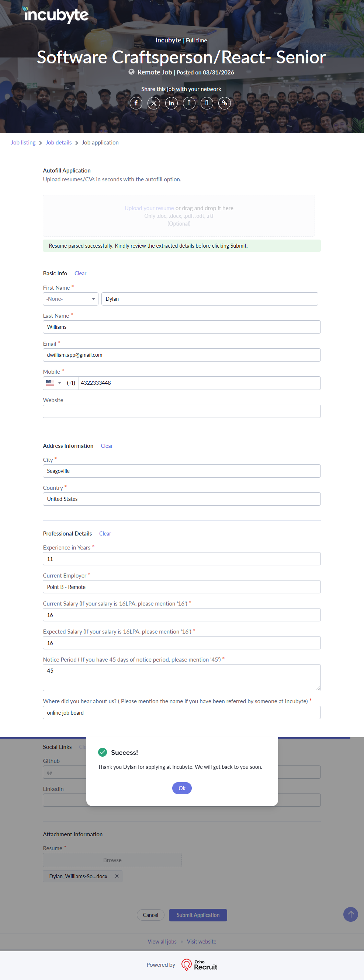This screenshot has width=364, height=980.
Task: Navigate to Job details breadcrumb
Action: [x=59, y=143]
